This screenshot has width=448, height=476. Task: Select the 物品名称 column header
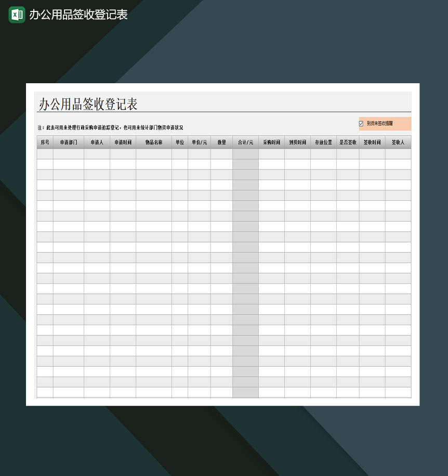point(153,141)
